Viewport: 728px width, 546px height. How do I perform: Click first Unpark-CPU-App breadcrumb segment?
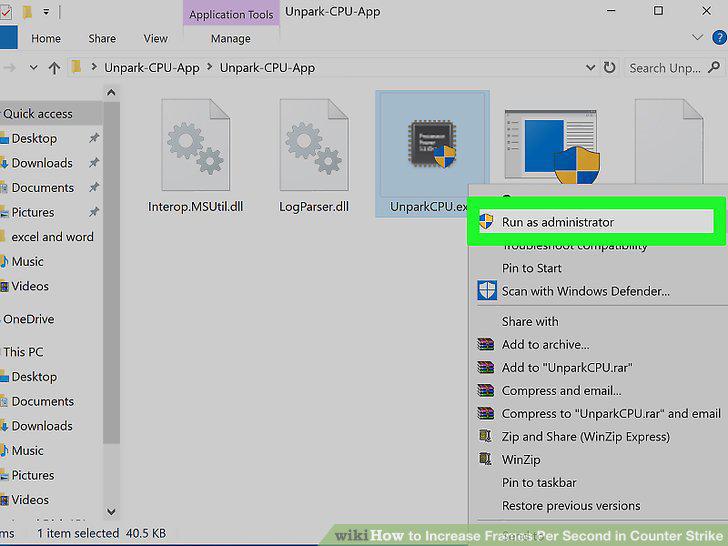coord(152,68)
